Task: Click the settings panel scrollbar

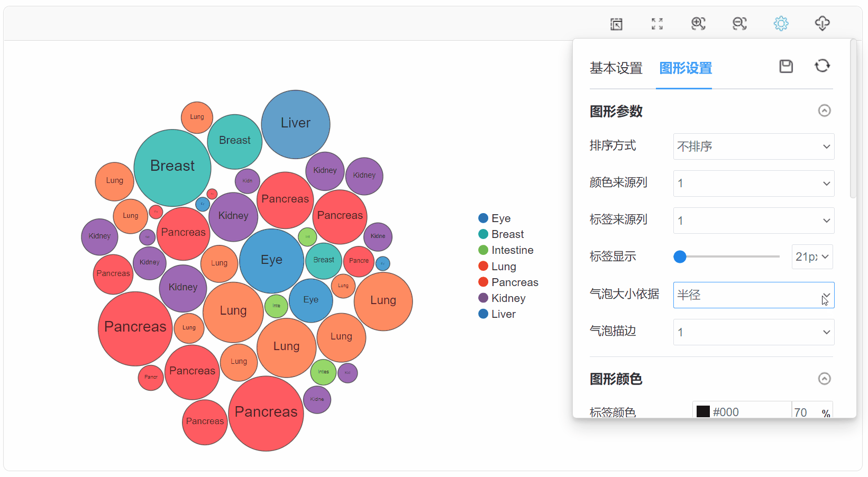Action: coord(853,119)
